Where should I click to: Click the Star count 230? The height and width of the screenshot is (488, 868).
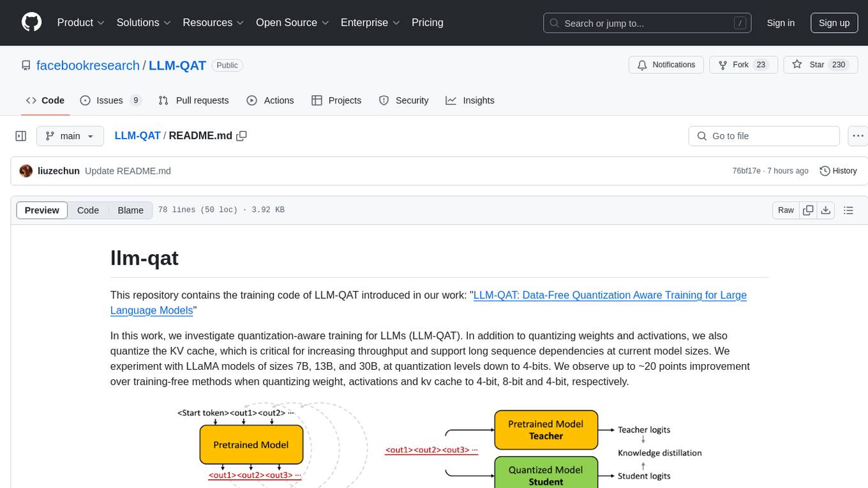point(839,65)
